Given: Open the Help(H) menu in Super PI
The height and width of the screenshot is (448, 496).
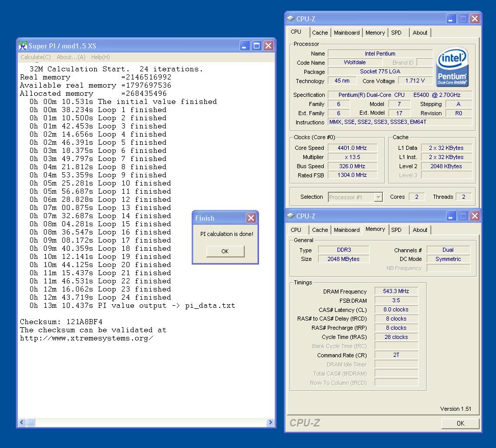Looking at the screenshot, I should 100,57.
